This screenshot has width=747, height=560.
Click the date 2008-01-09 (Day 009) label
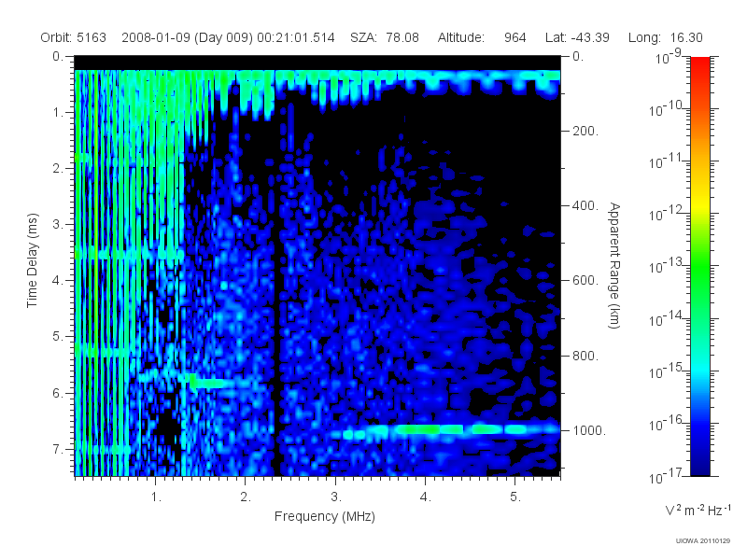coord(188,37)
